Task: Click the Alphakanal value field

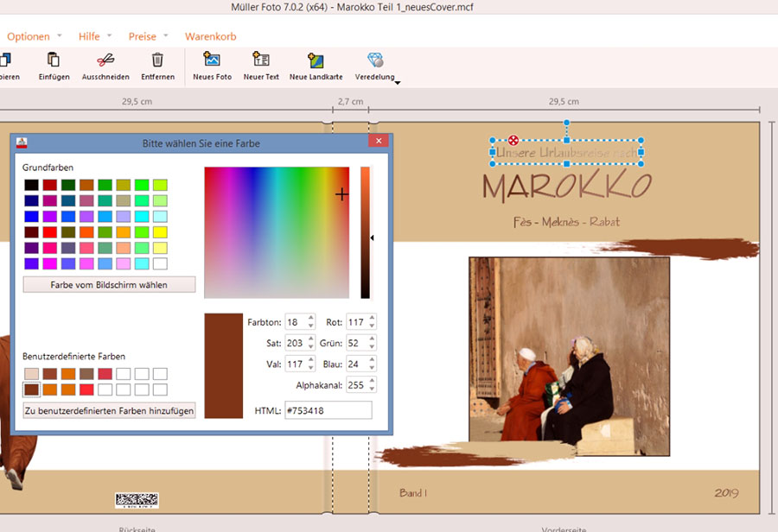Action: 356,386
